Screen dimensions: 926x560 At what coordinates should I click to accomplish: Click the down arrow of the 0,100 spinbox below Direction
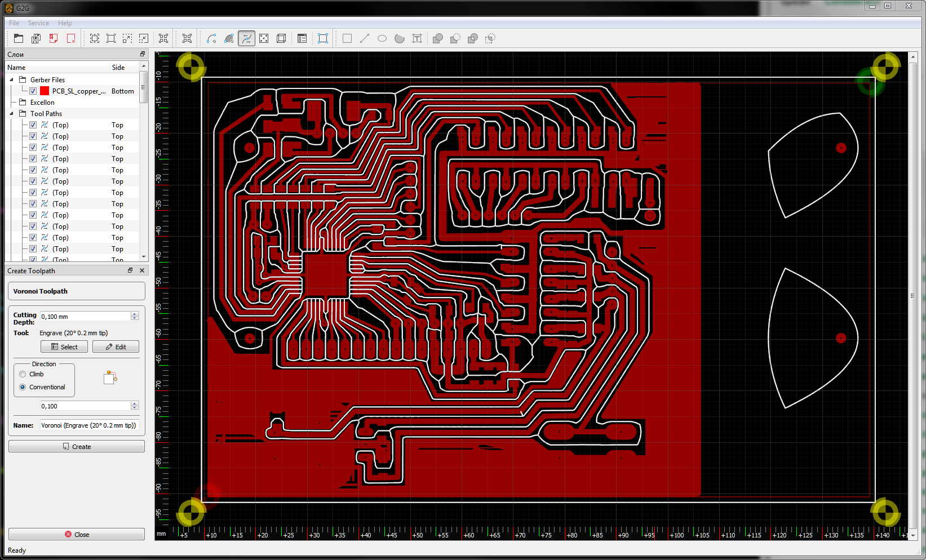point(135,408)
